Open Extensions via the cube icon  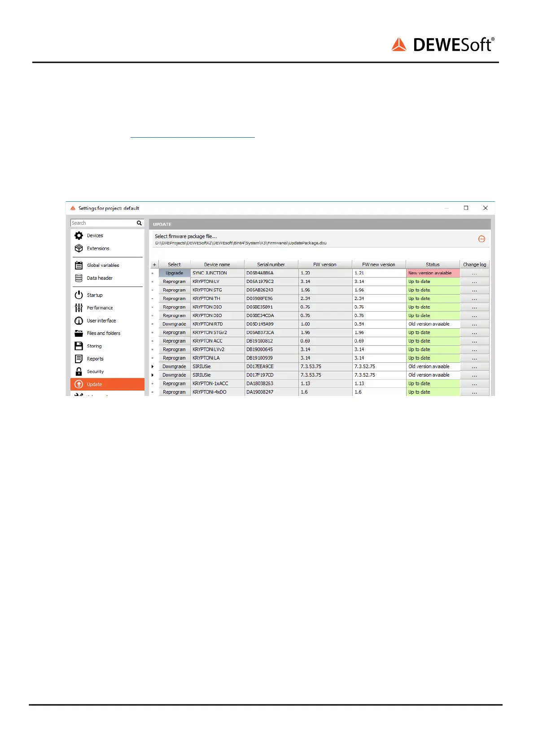coord(79,248)
